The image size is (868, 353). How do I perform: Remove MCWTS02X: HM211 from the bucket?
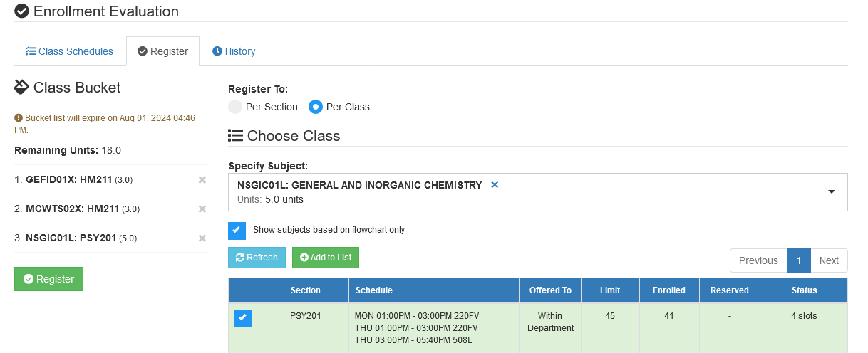click(202, 209)
